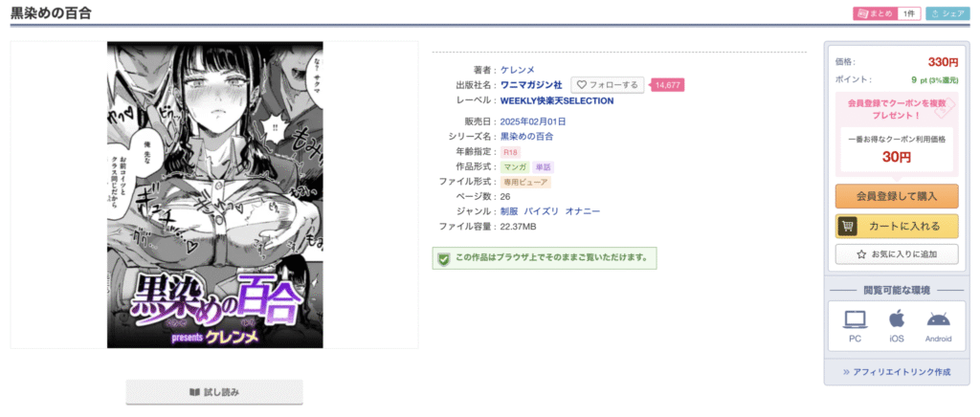Click the PC laptop icon

pos(855,319)
